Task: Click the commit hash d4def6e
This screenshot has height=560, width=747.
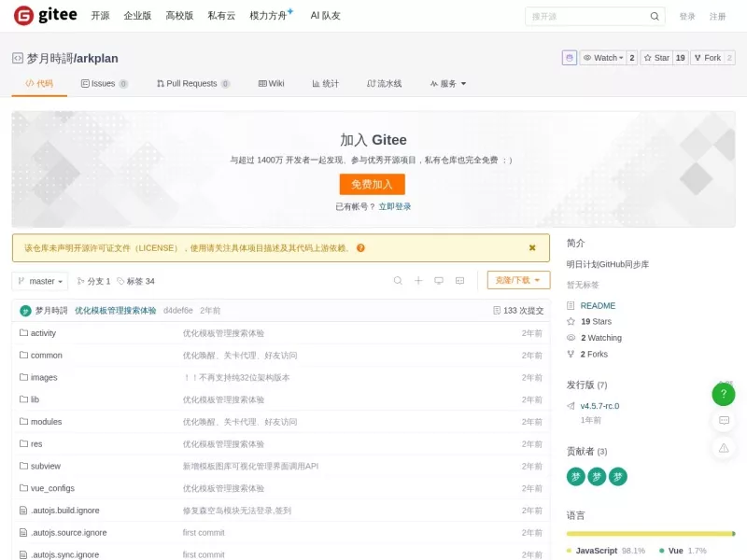Action: (177, 311)
